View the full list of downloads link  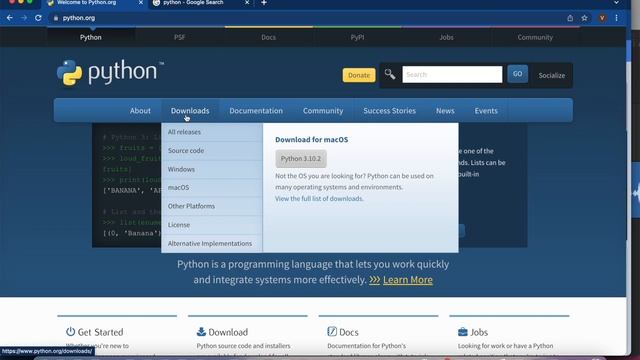[x=319, y=198]
